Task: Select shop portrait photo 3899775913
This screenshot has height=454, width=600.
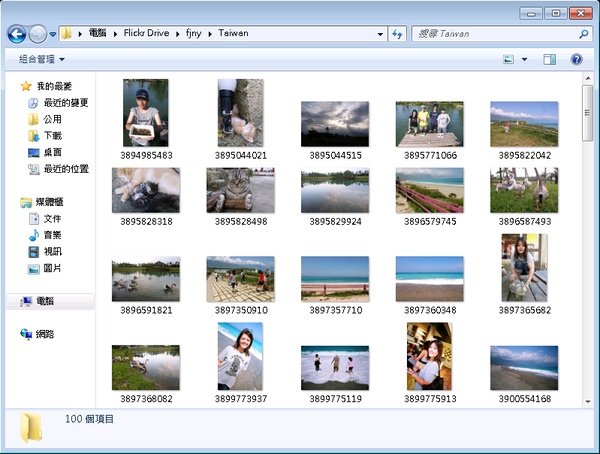Action: [x=429, y=356]
